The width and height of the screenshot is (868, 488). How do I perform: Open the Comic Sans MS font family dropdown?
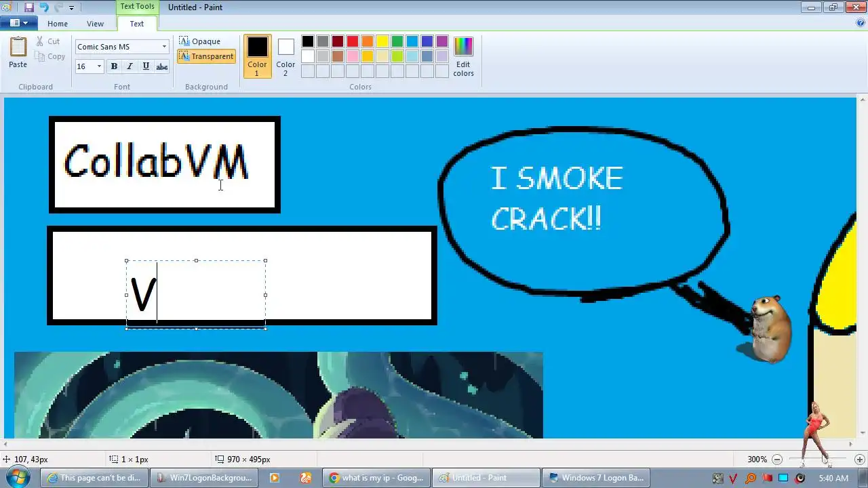[x=164, y=47]
